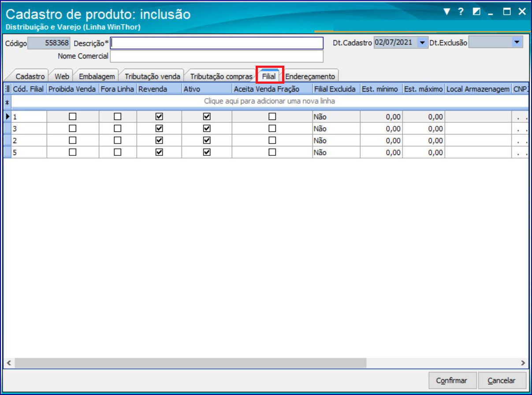Click the contrast toggle icon in title bar
The image size is (532, 395).
(476, 12)
